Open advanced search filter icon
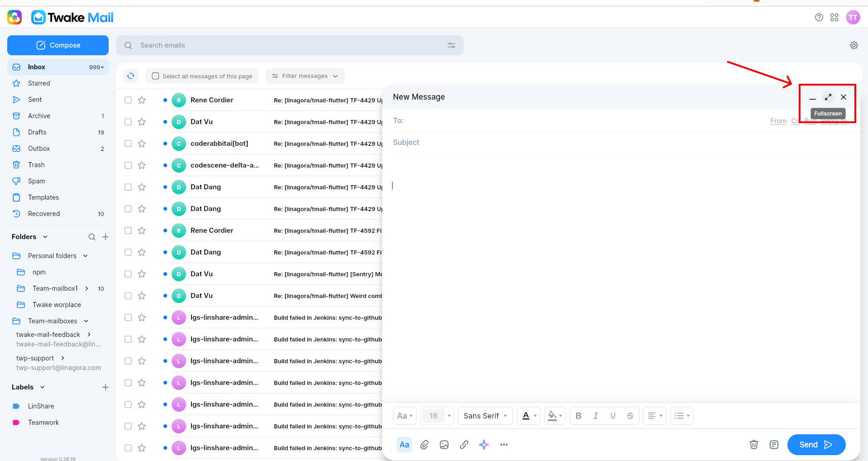 (x=451, y=45)
